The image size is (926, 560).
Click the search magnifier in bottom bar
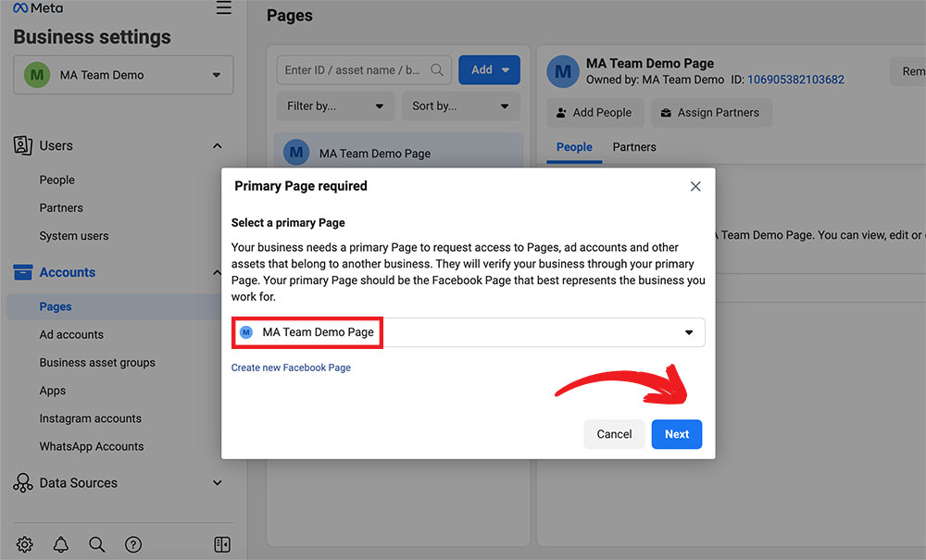pyautogui.click(x=97, y=544)
